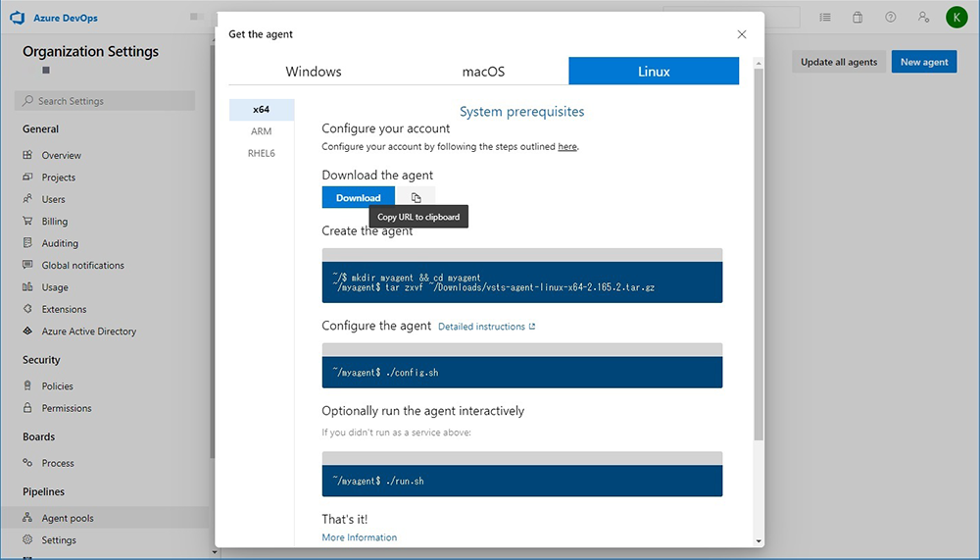980x560 pixels.
Task: Open the work items list icon in header
Action: pyautogui.click(x=825, y=18)
